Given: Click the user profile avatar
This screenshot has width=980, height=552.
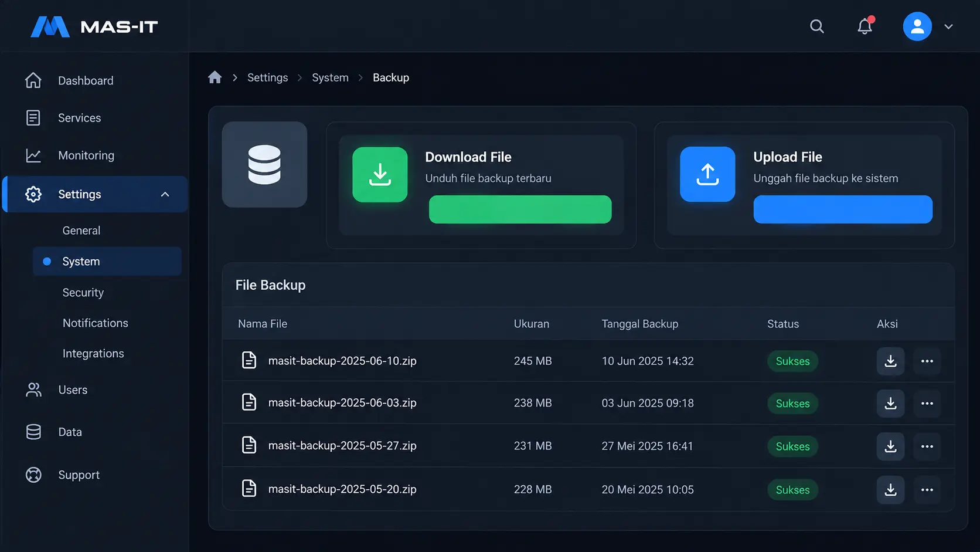Looking at the screenshot, I should (917, 26).
